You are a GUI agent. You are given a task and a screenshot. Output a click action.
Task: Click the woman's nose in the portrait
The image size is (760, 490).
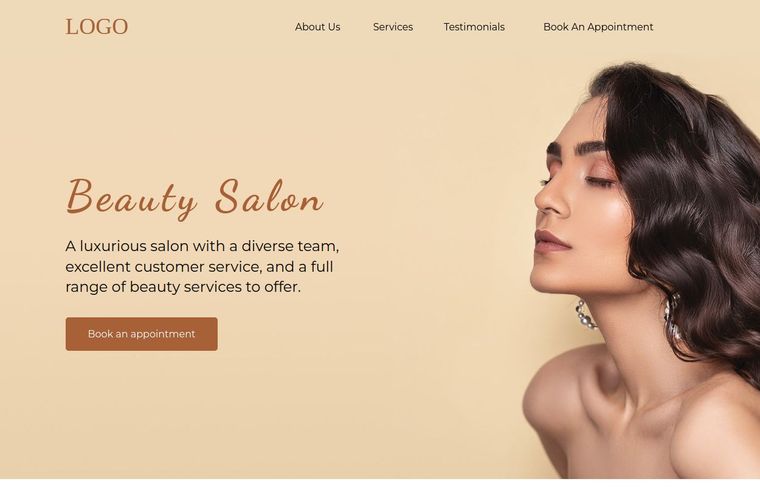tap(551, 199)
